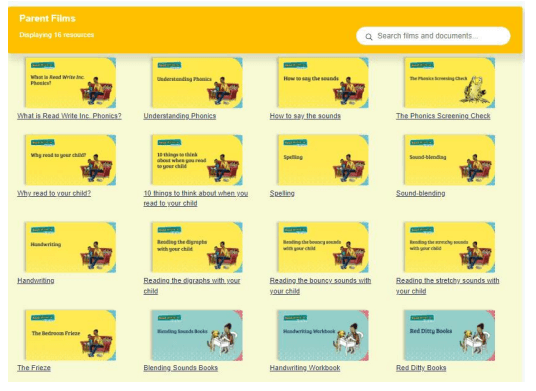This screenshot has height=391, width=536.
Task: Follow The Phonics Screening Check link
Action: [x=443, y=116]
